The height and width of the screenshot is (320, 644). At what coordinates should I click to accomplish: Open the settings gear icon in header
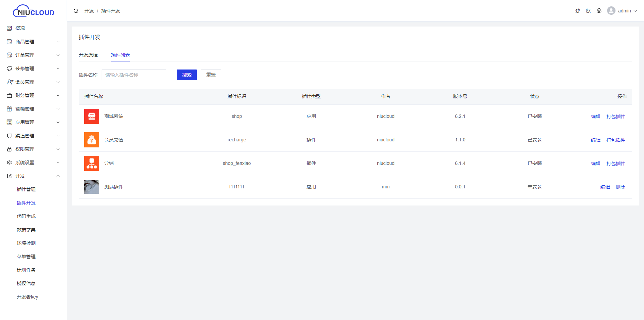pos(599,11)
